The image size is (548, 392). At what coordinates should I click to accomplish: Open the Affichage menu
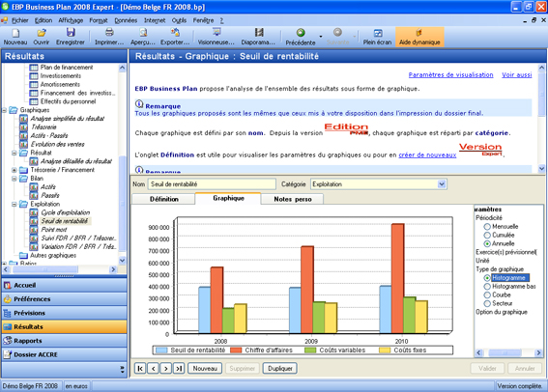[71, 20]
